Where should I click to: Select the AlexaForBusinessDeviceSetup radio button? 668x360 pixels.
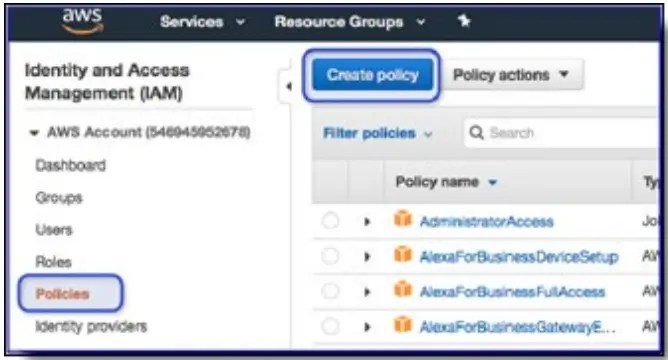tap(330, 256)
